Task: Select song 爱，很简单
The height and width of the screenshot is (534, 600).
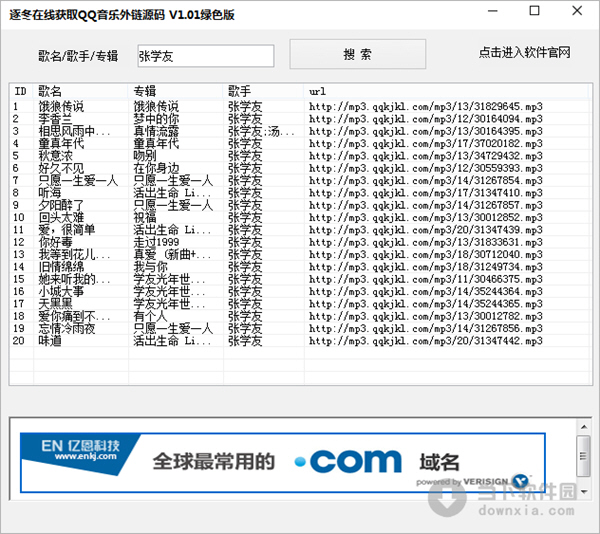Action: 67,230
